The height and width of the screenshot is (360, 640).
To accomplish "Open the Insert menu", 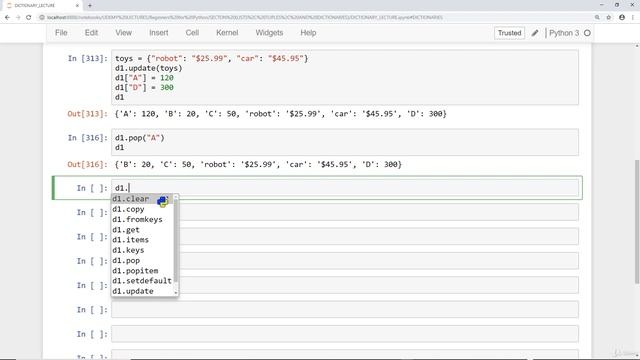I will [159, 33].
